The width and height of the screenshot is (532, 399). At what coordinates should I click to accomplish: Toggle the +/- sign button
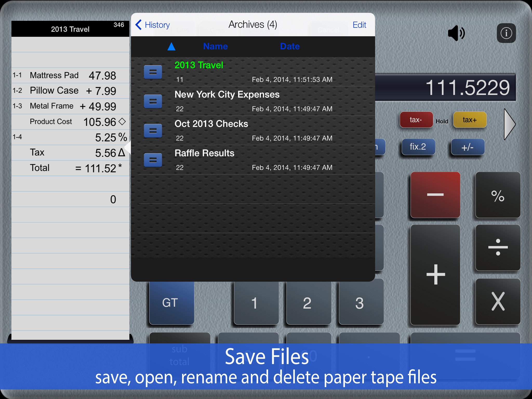(466, 147)
